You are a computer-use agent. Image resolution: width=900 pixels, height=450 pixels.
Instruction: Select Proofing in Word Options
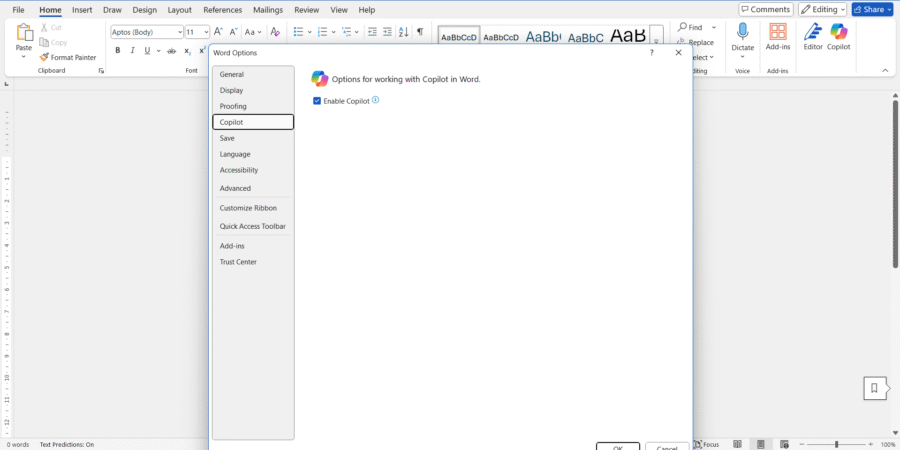(253, 106)
